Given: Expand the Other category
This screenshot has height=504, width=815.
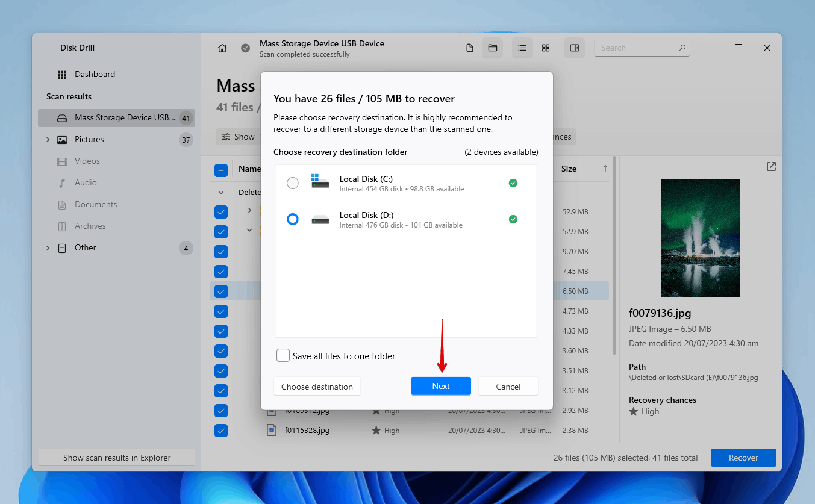Looking at the screenshot, I should coord(48,248).
